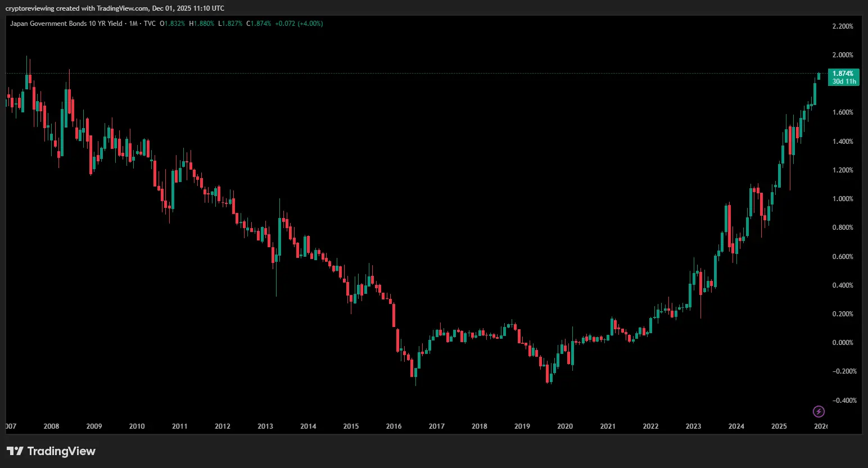Click the purple lightning bolt icon
The height and width of the screenshot is (468, 868).
coord(819,412)
